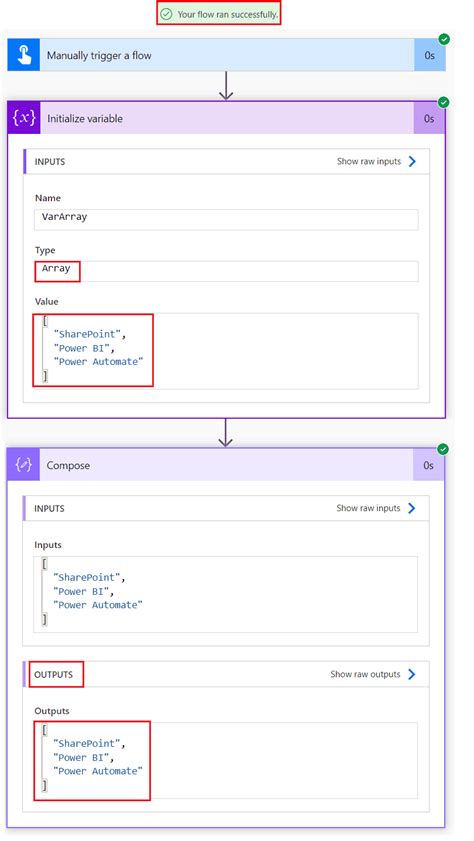Click 'Your flow ran successfully.' message
474x841 pixels.
pyautogui.click(x=228, y=14)
